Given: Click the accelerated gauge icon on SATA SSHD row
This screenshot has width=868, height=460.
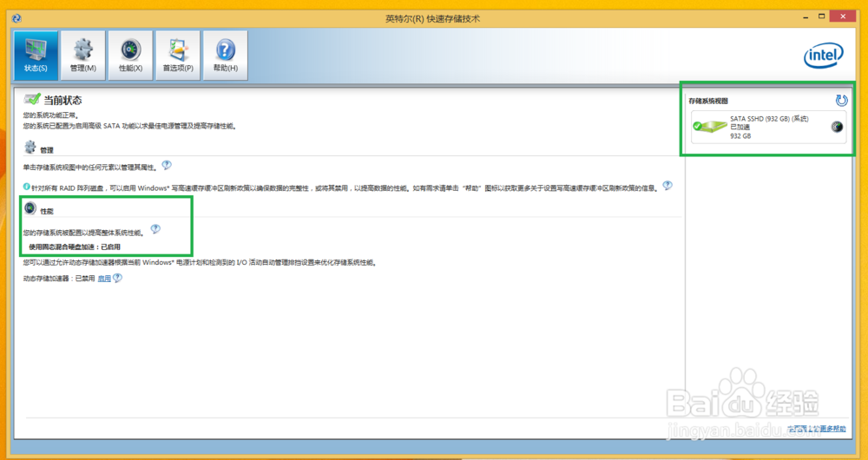Looking at the screenshot, I should (x=837, y=127).
